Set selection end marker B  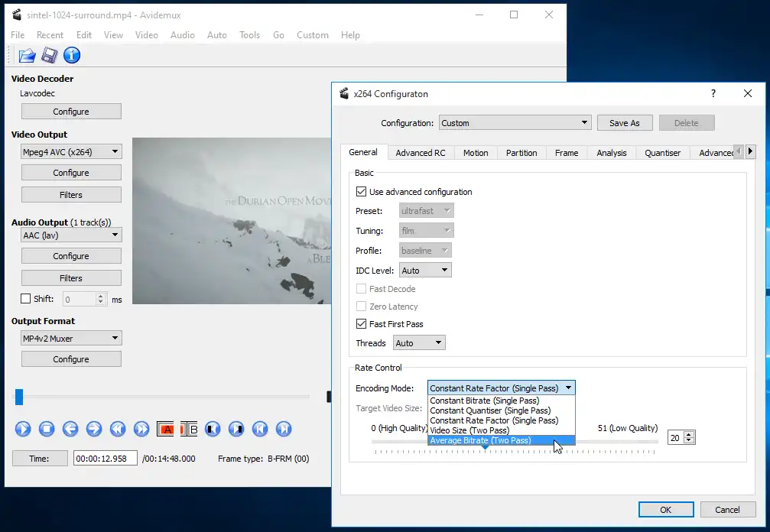point(190,429)
